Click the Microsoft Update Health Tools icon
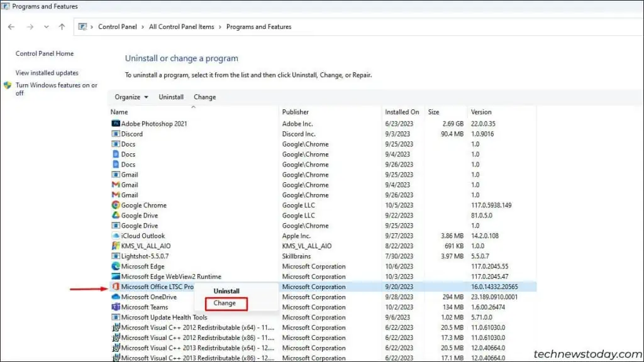This screenshot has width=644, height=362. coord(116,317)
